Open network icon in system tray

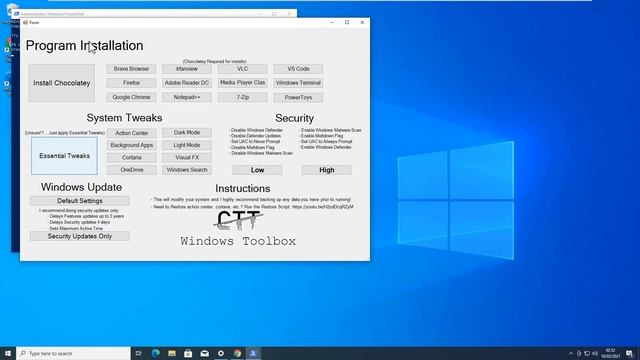point(587,353)
